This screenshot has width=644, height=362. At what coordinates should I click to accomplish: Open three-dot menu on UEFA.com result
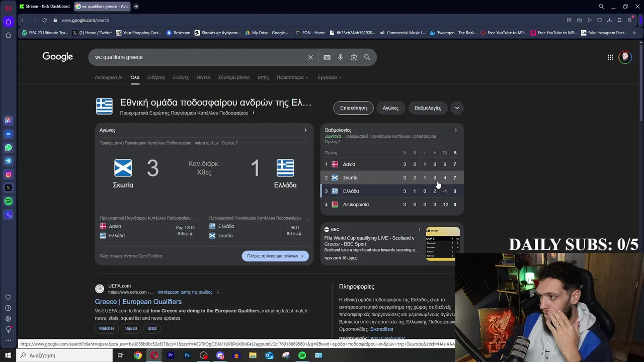click(218, 292)
